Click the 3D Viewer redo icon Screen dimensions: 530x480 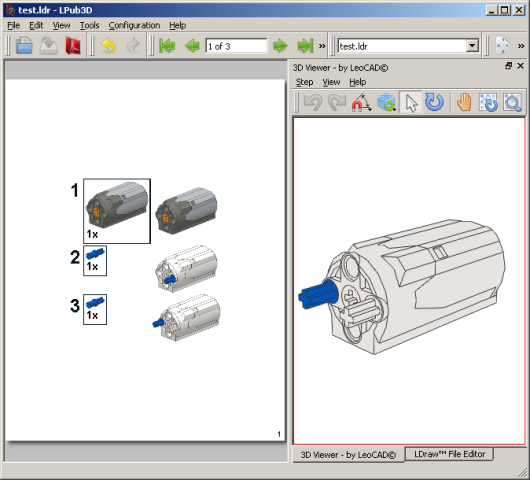point(337,102)
